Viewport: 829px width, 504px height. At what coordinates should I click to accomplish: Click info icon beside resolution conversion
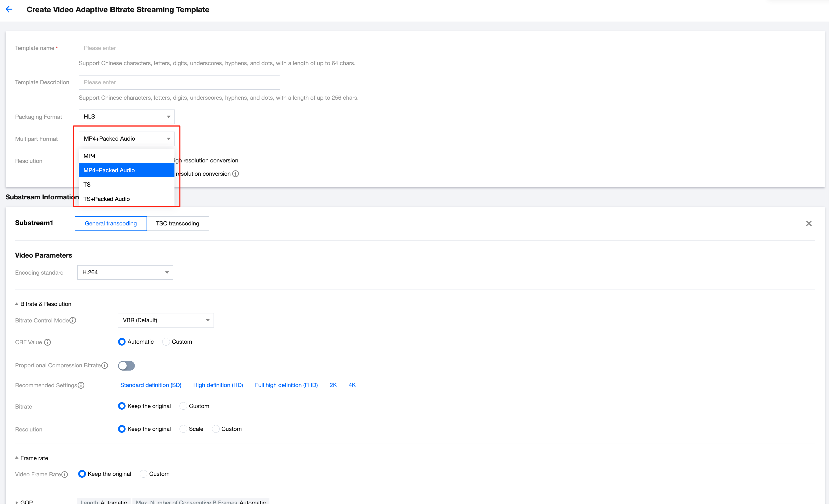tap(236, 174)
